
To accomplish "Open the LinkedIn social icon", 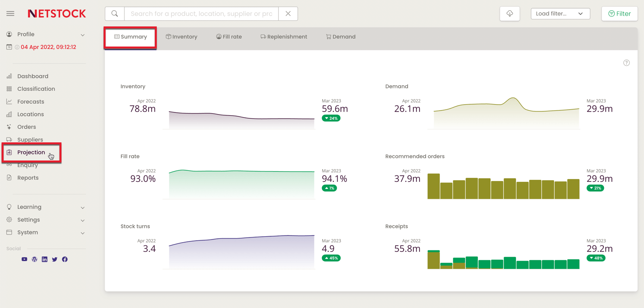I will pos(45,259).
